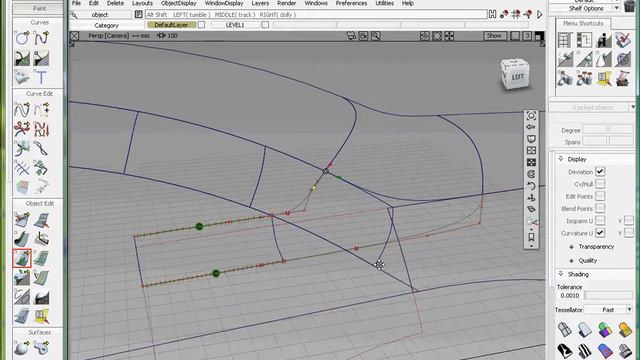This screenshot has width=640, height=360.
Task: Open the picked objects dropdown arrow
Action: (633, 107)
